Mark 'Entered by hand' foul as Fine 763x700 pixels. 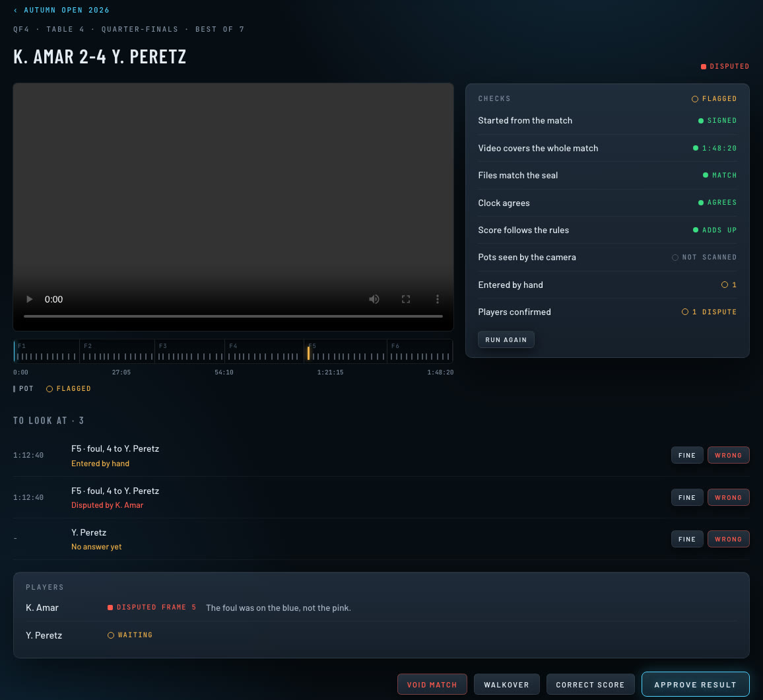click(x=687, y=455)
